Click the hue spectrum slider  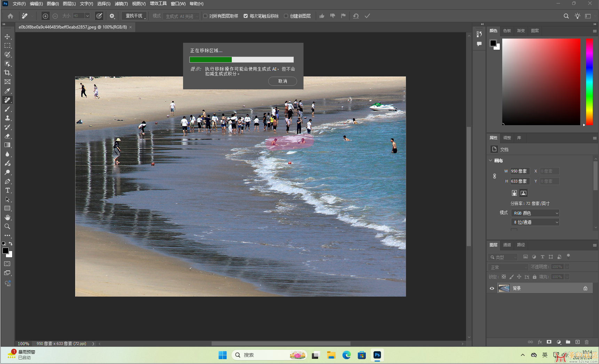click(x=589, y=82)
